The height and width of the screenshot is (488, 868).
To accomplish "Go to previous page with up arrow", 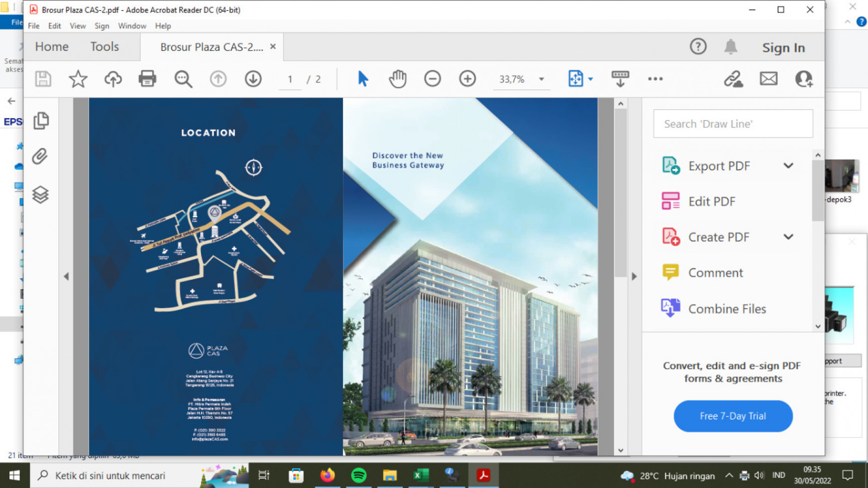I will pyautogui.click(x=218, y=79).
